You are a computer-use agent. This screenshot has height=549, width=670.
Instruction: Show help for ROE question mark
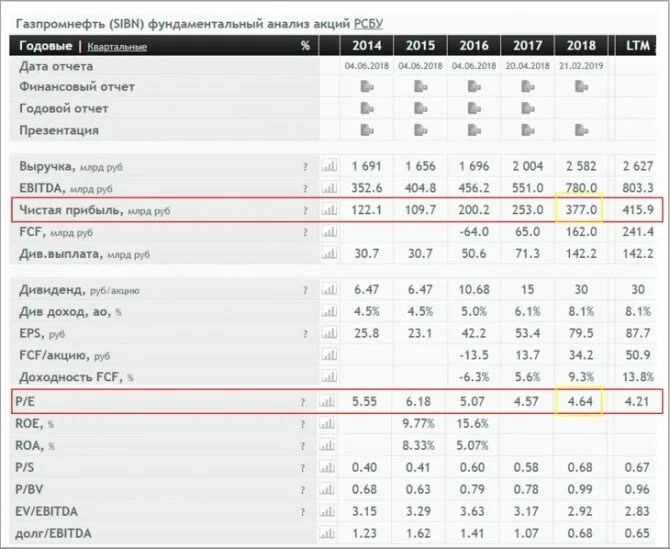(303, 425)
